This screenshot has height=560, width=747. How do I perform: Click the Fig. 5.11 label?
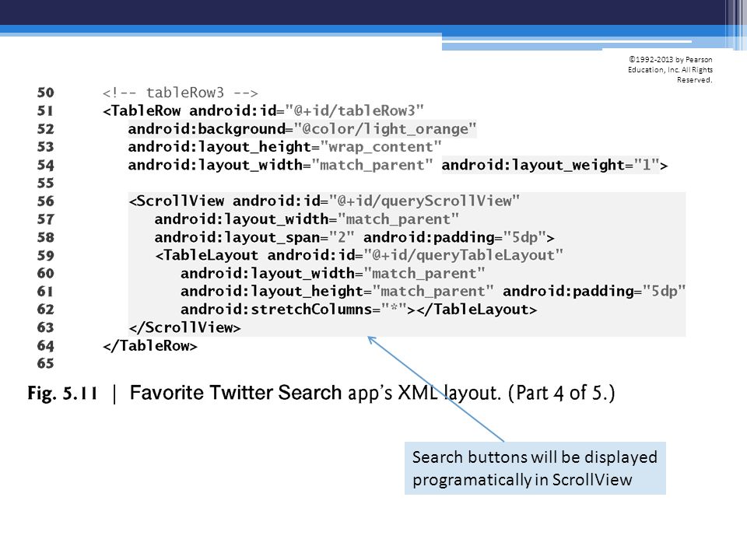click(x=62, y=394)
